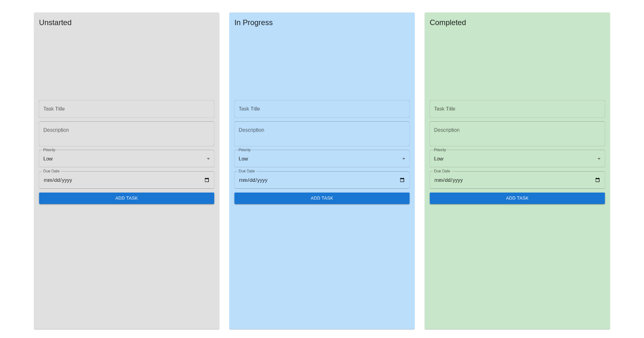This screenshot has width=644, height=338.
Task: Focus the Task Title field in In Progress column
Action: point(321,109)
